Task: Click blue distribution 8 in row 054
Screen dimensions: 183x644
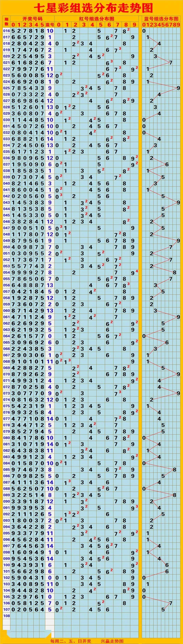Action: [x=175, y=273]
